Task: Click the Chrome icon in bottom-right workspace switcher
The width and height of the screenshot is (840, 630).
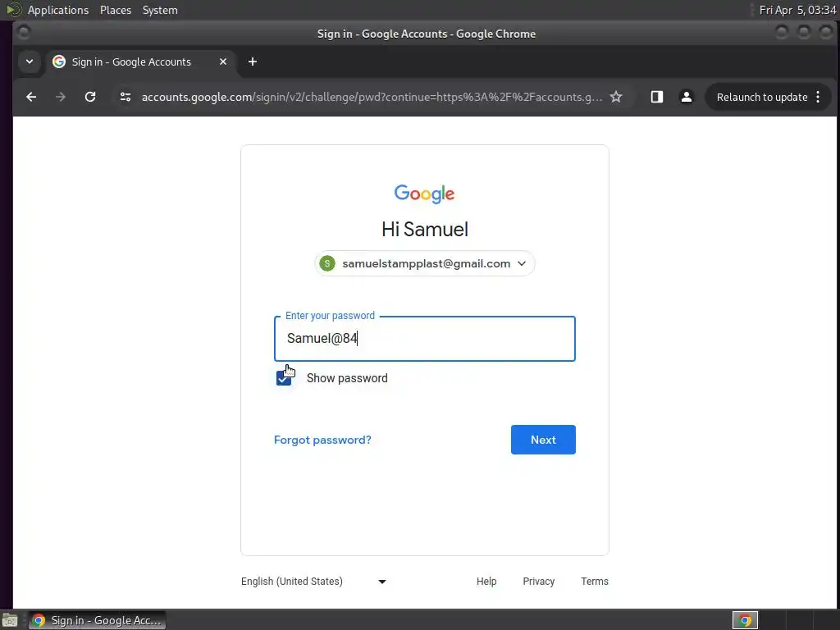Action: (745, 620)
